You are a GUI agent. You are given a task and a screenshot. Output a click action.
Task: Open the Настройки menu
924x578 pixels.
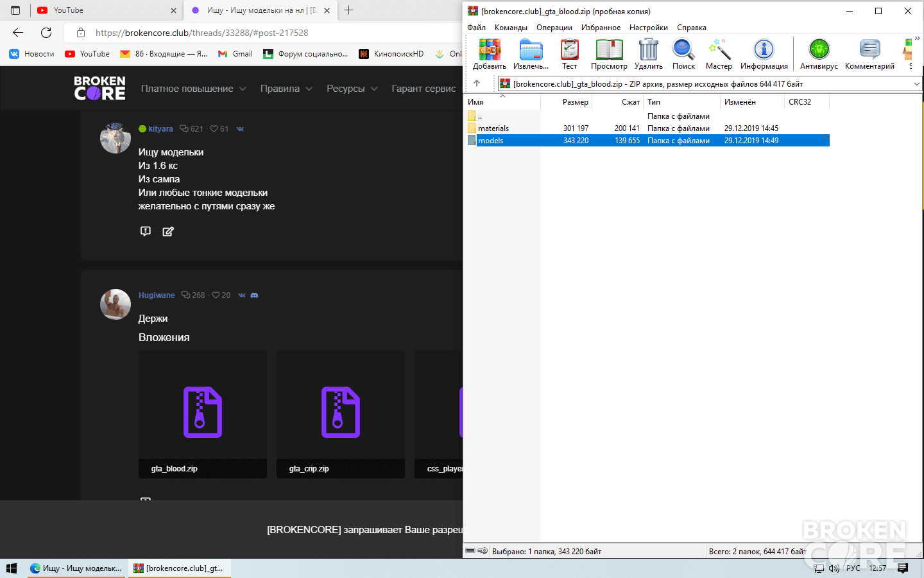coord(649,28)
